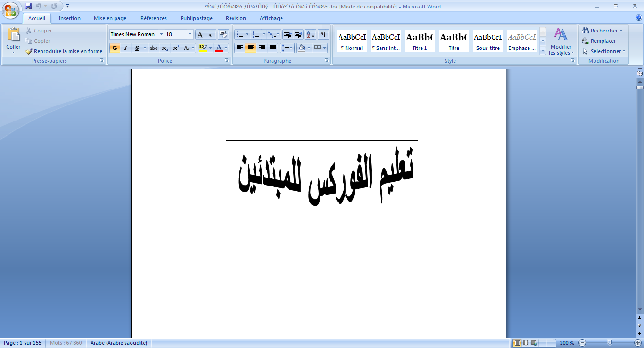The width and height of the screenshot is (644, 348).
Task: Apply Sous-titre style
Action: [x=487, y=41]
